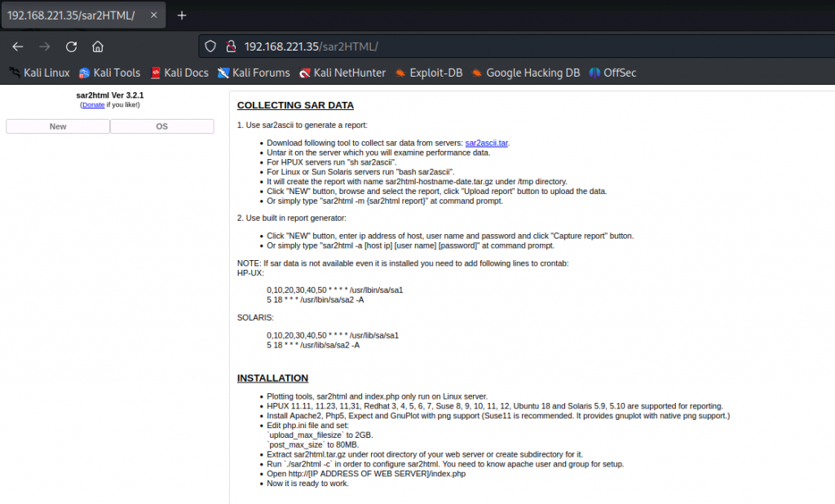Click the 'Plotting tools, sar2html and index.php' bullet
The height and width of the screenshot is (504, 835).
377,396
